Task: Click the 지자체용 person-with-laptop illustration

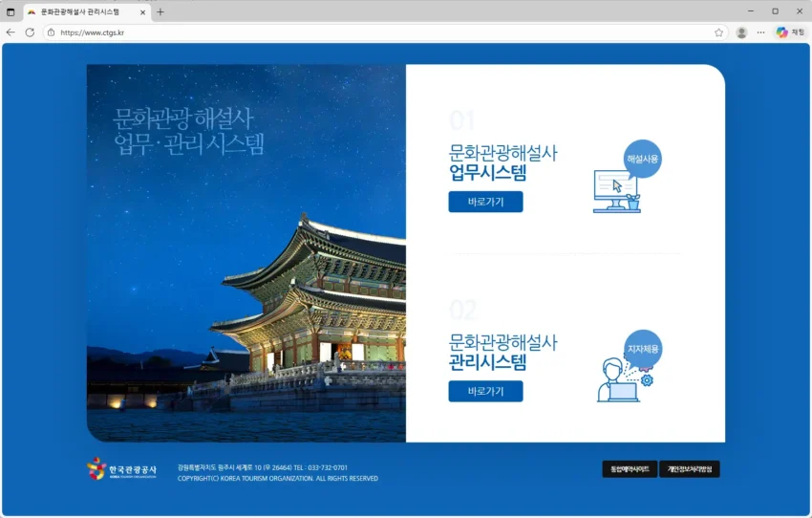Action: pyautogui.click(x=630, y=366)
